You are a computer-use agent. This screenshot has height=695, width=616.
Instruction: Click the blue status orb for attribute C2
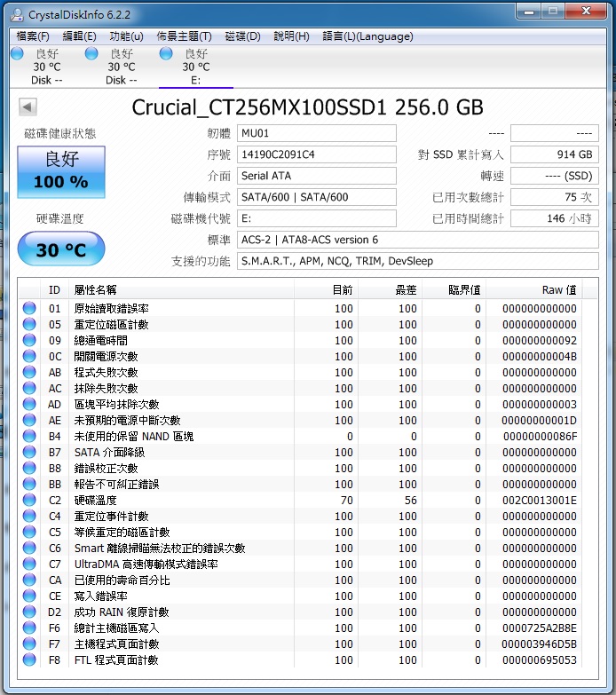(29, 500)
